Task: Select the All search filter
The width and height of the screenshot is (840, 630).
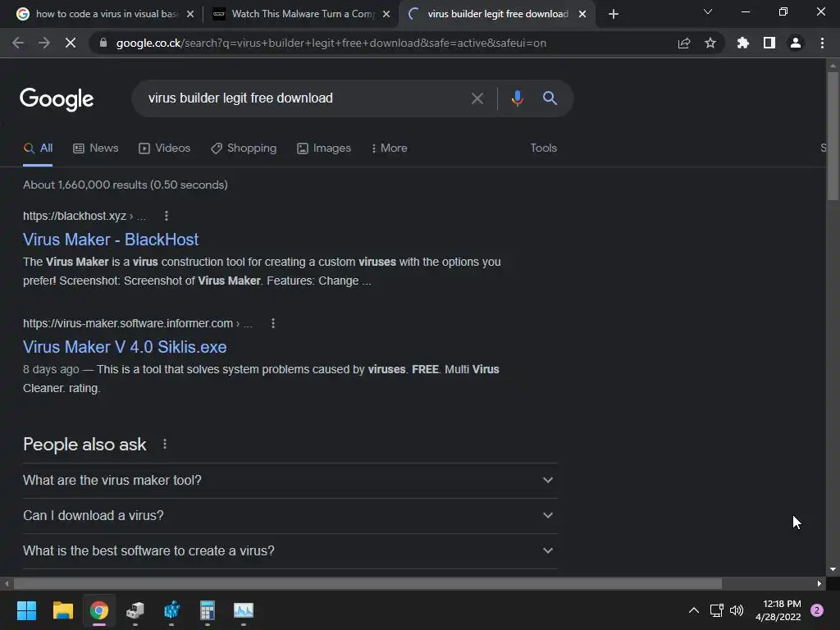Action: [x=38, y=148]
